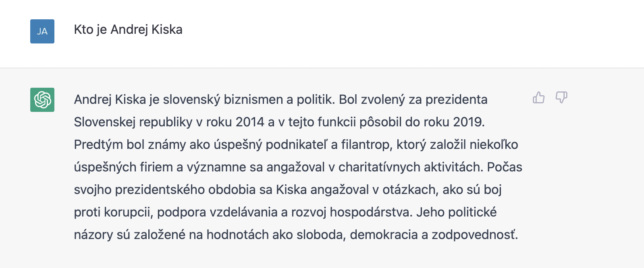Screen dimensions: 644x268
Task: Click the green ChatGPT logo avatar
Action: point(42,100)
